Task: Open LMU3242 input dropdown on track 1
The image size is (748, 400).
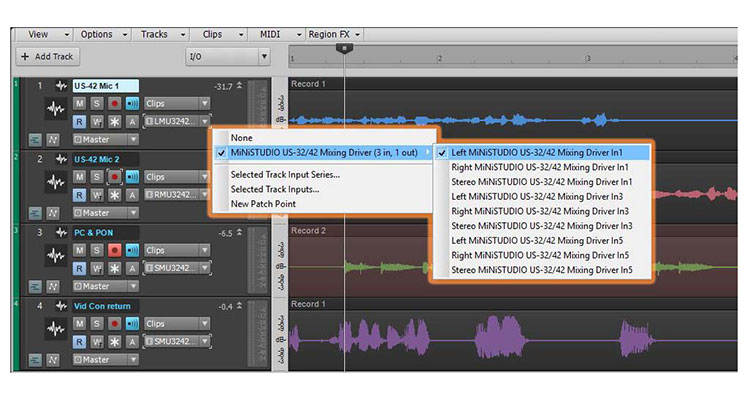Action: point(177,122)
